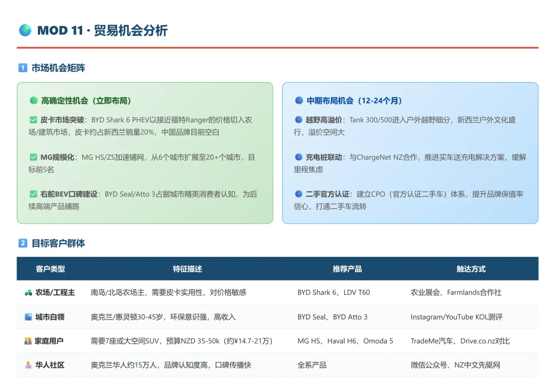Click the 目标客户群体 section heading
The width and height of the screenshot is (555, 392).
tap(59, 243)
